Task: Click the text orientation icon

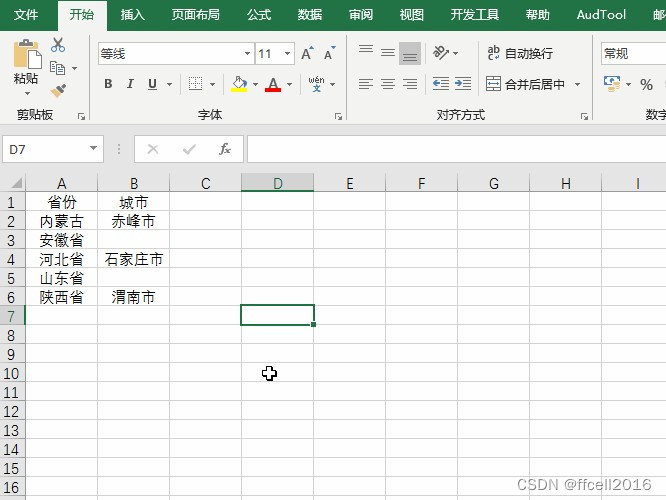Action: (x=441, y=53)
